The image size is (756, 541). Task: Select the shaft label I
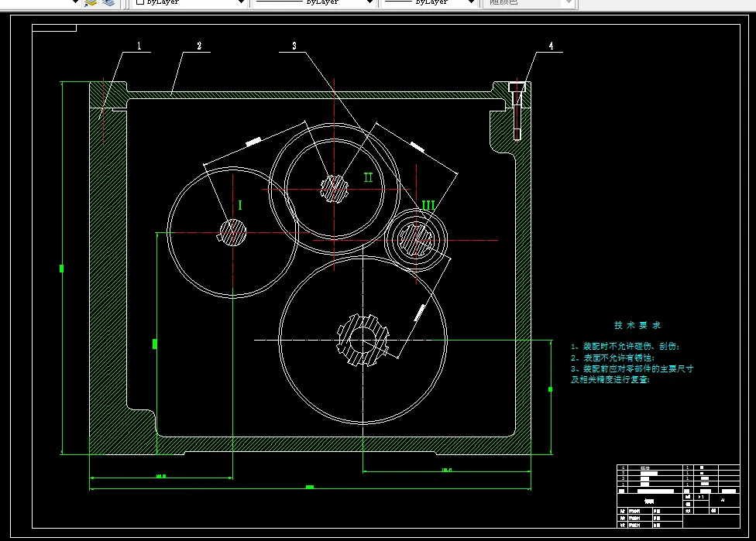240,205
